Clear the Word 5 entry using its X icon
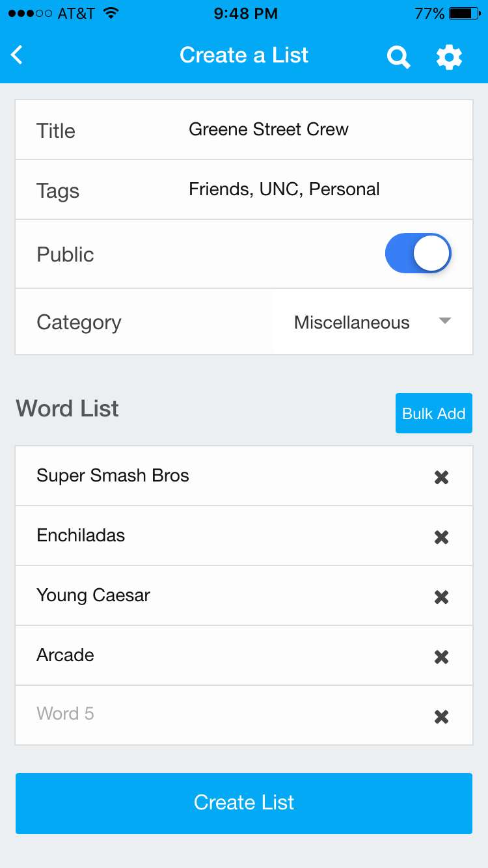 pyautogui.click(x=441, y=716)
